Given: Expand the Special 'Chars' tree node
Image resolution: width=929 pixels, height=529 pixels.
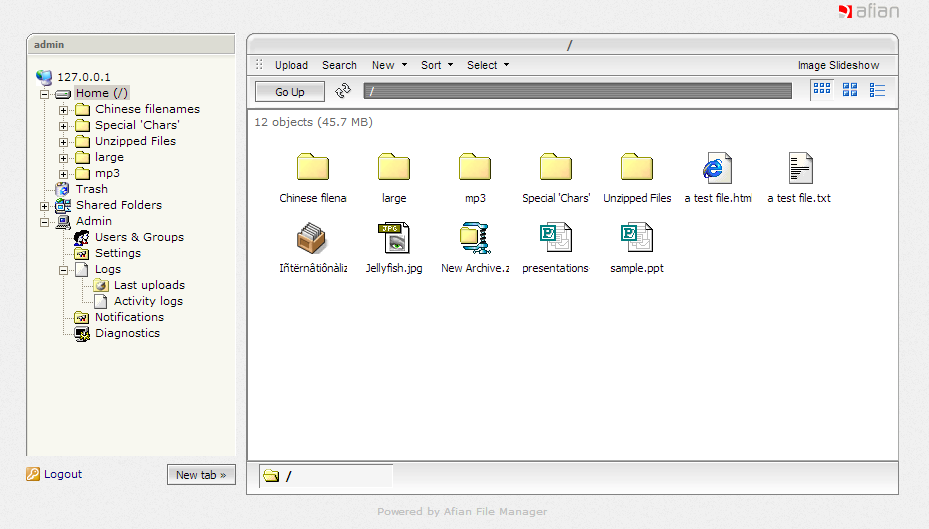Looking at the screenshot, I should 63,126.
